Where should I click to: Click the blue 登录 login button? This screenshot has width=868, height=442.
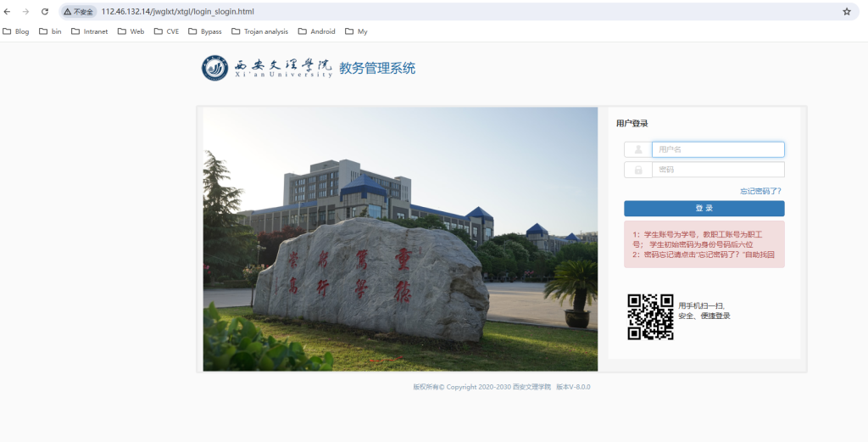(704, 209)
